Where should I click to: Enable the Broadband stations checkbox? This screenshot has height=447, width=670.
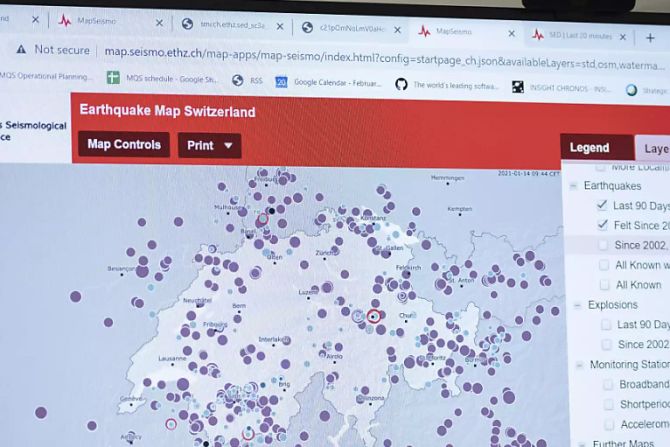(608, 384)
